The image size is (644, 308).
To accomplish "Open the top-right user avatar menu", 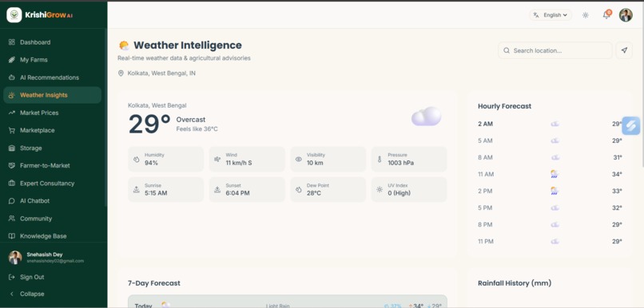I will [626, 15].
